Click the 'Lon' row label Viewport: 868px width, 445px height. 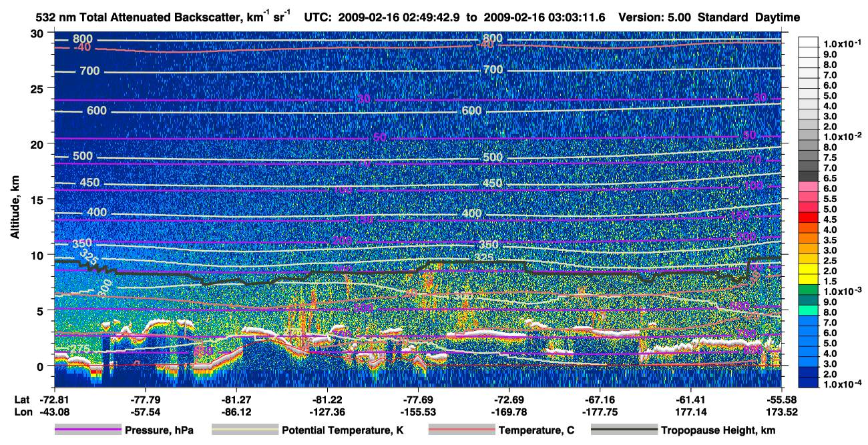point(22,412)
